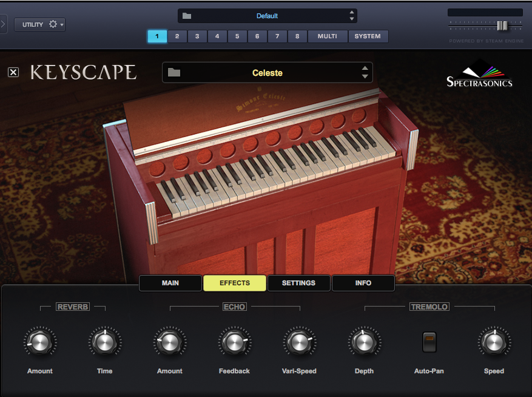Click the level meter display above master volume
The width and height of the screenshot is (532, 397).
click(x=485, y=13)
